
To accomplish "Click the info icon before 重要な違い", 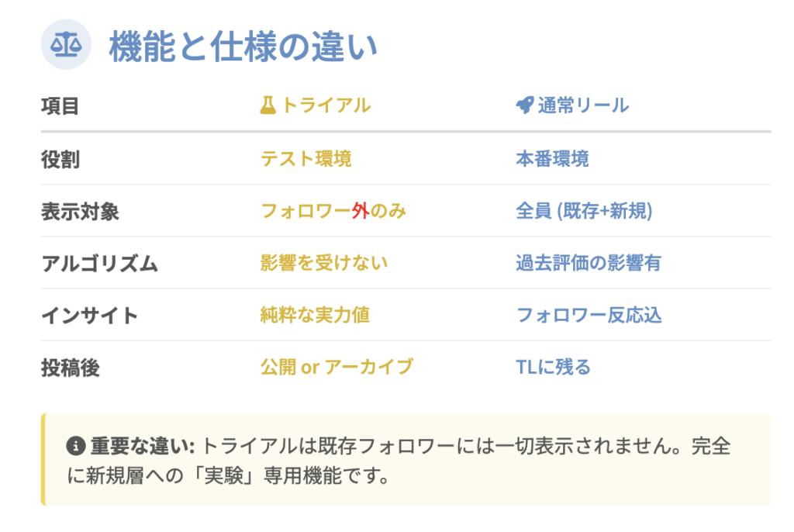I will [x=76, y=447].
